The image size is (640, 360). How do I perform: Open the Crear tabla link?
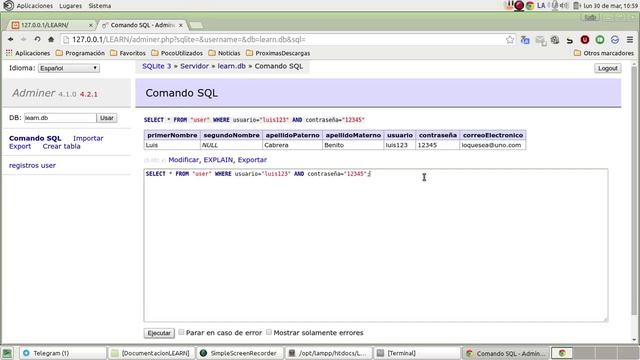pyautogui.click(x=62, y=146)
